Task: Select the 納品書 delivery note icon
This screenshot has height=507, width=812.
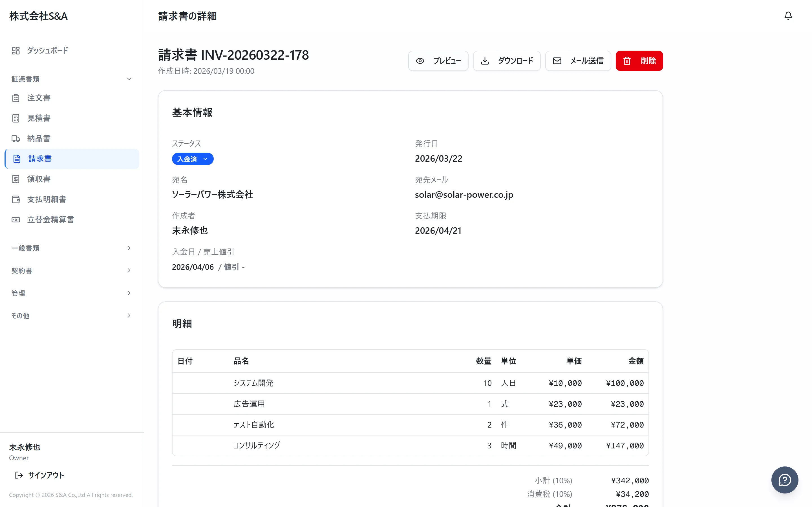Action: 16,138
